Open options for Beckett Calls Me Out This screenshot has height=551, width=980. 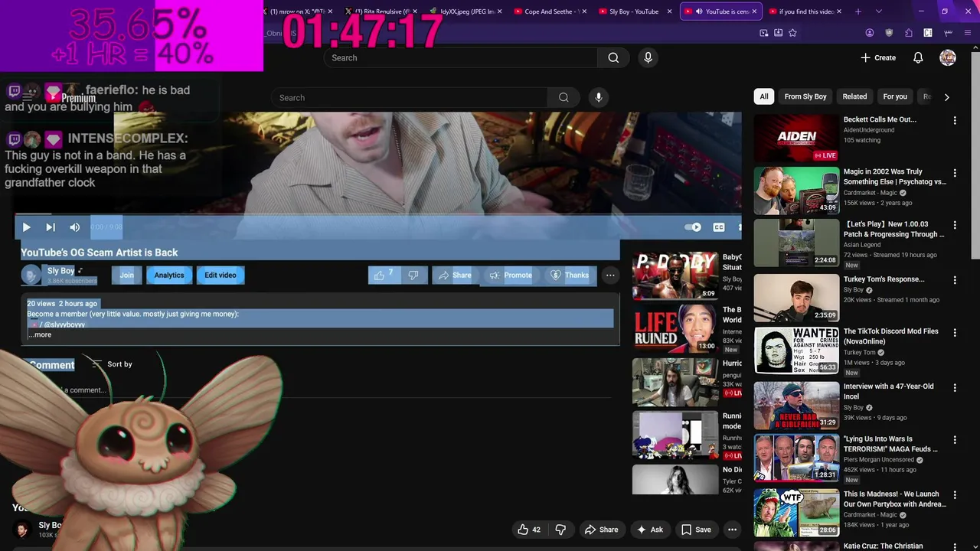(x=955, y=121)
